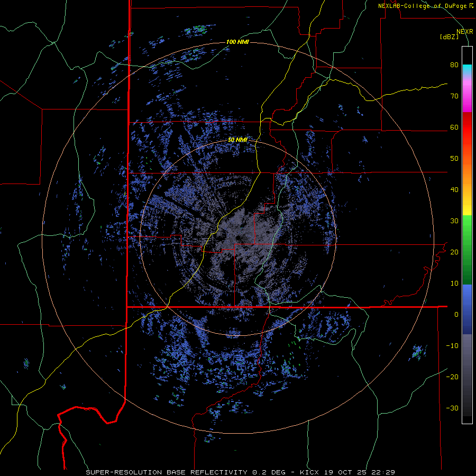The image size is (476, 476).
Task: Click the 70 value on the dBZ scale
Action: click(x=454, y=96)
